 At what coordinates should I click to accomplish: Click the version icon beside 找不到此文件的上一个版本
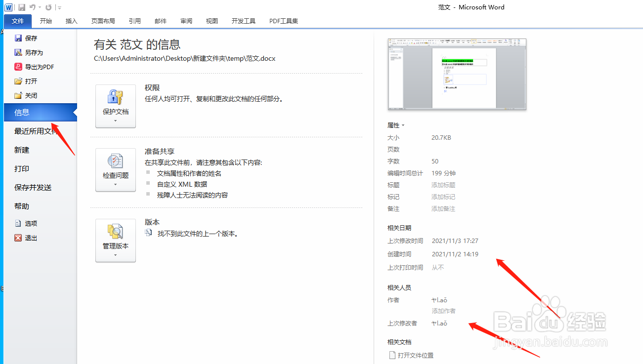coord(148,233)
